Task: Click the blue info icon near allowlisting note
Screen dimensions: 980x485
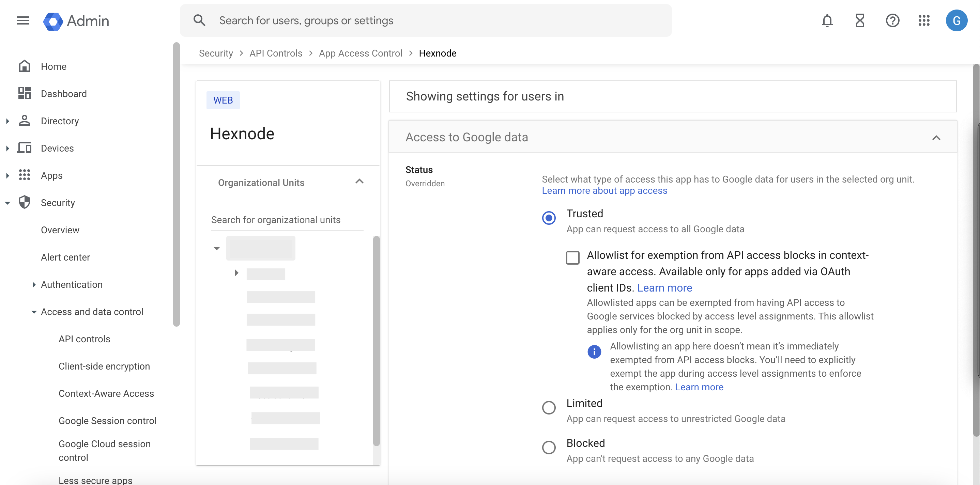Action: pos(594,352)
